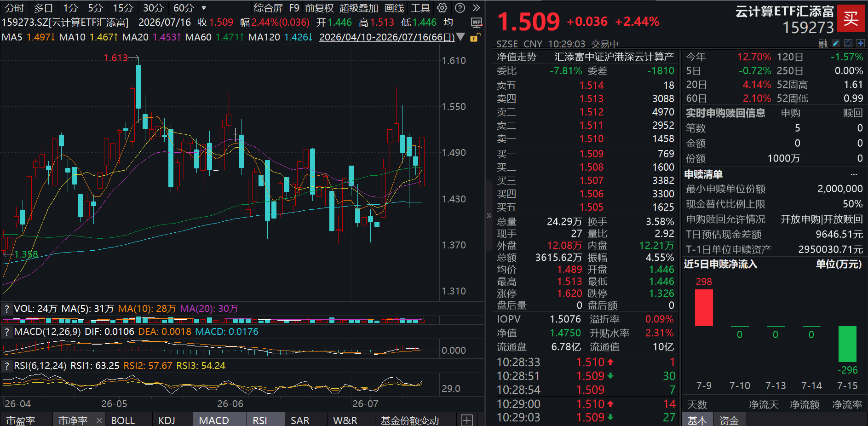The image size is (868, 426).
Task: Toggle the MACD indicator tab
Action: point(214,420)
